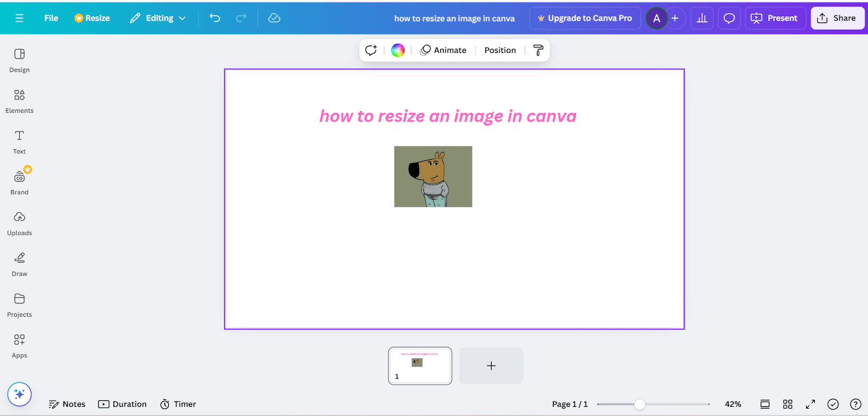Open the account avatar A
The image size is (868, 416).
[656, 18]
